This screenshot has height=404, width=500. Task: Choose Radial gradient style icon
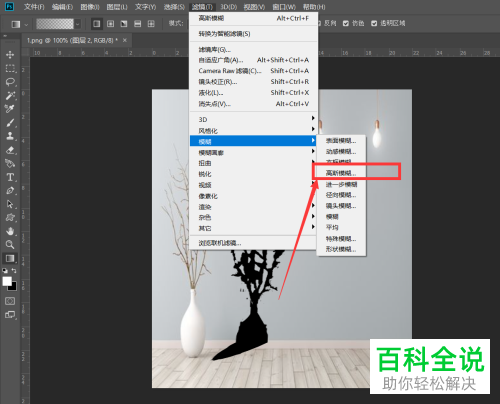pyautogui.click(x=110, y=24)
